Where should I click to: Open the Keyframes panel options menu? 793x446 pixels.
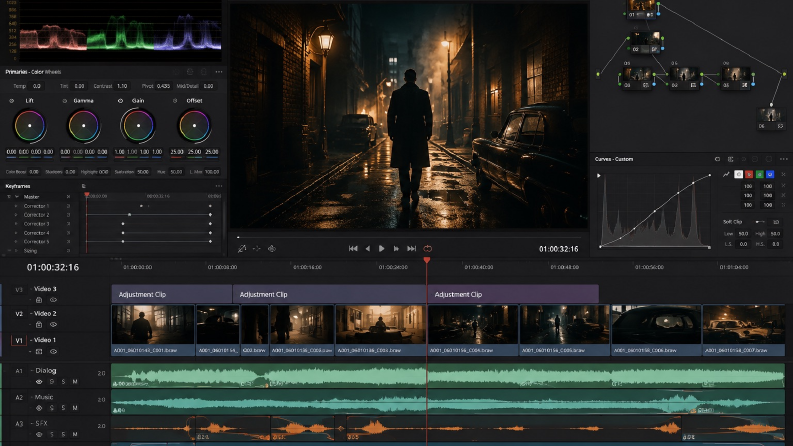[219, 186]
